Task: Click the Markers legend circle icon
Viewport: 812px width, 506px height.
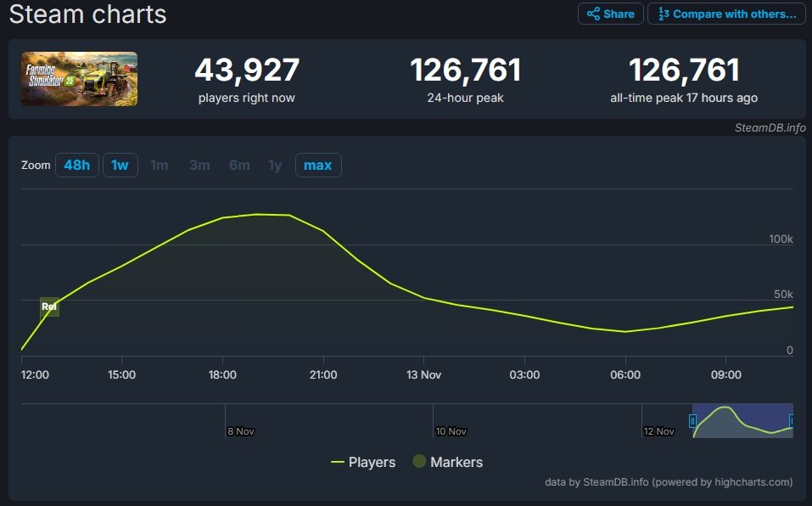Action: coord(419,462)
